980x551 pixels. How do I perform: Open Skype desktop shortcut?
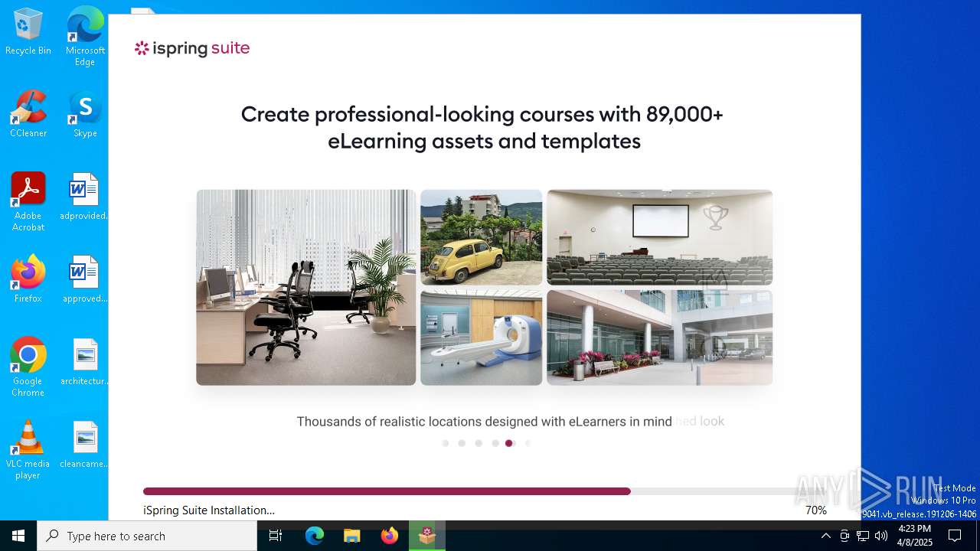click(x=85, y=115)
